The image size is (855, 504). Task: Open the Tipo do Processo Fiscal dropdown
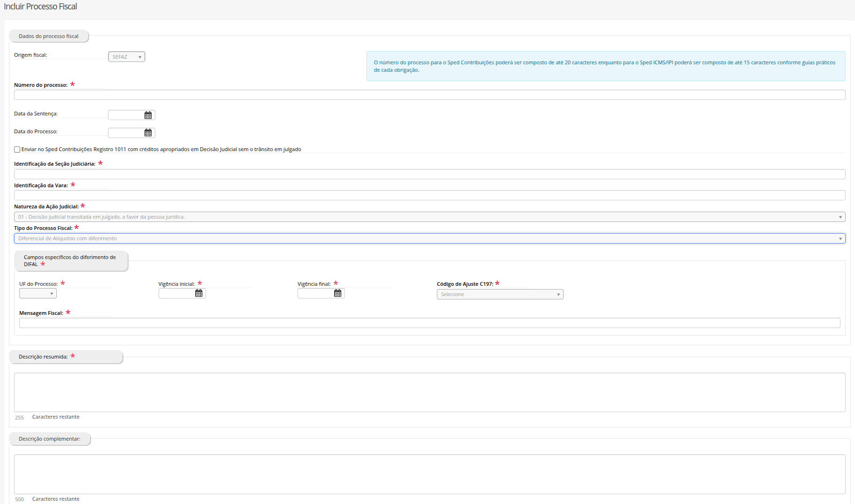[x=430, y=238]
